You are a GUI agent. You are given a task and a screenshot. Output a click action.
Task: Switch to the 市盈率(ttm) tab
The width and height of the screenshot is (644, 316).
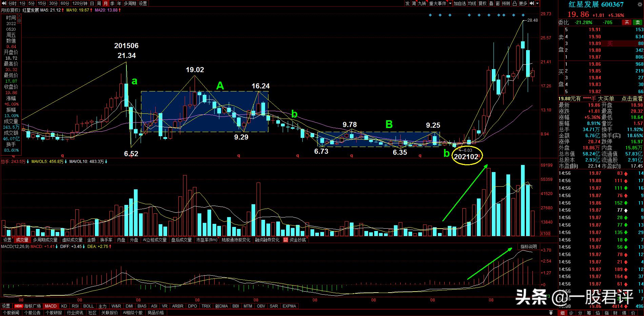pyautogui.click(x=207, y=240)
